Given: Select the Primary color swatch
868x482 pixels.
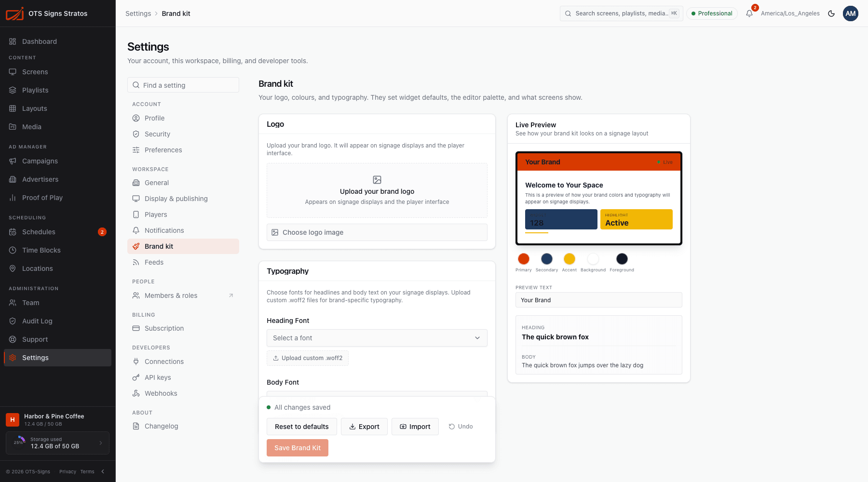Looking at the screenshot, I should point(523,259).
